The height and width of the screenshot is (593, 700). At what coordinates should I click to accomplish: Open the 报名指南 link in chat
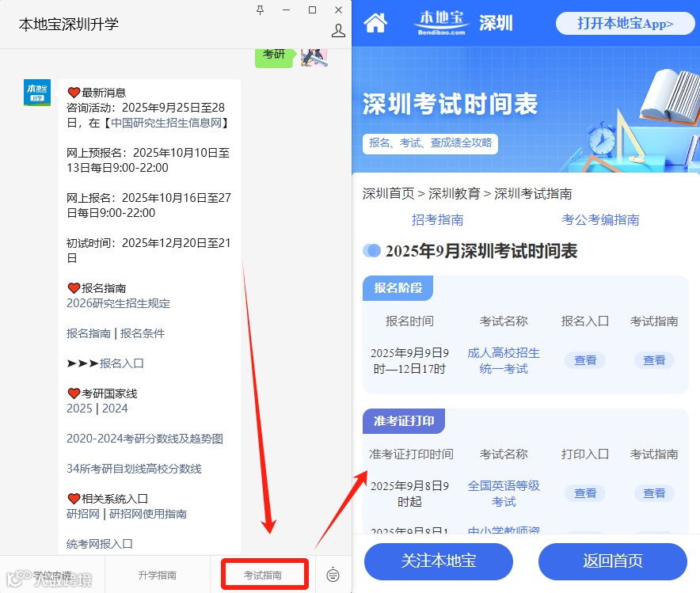89,333
